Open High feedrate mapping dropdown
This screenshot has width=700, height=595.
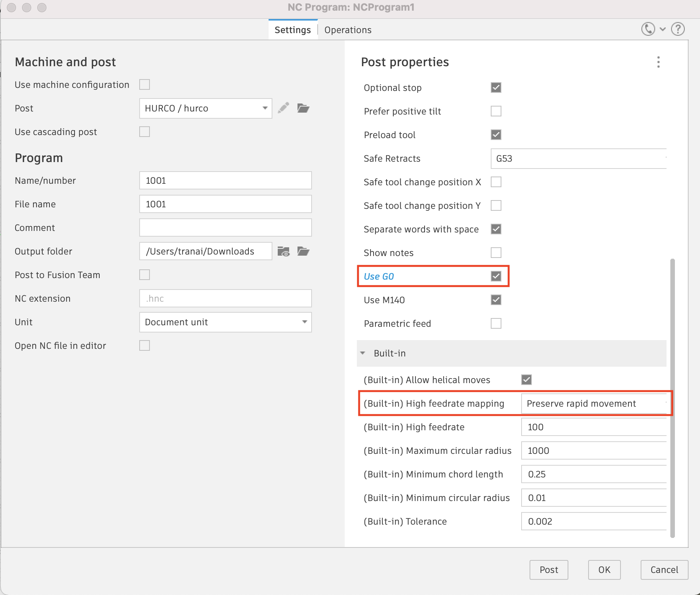(594, 404)
